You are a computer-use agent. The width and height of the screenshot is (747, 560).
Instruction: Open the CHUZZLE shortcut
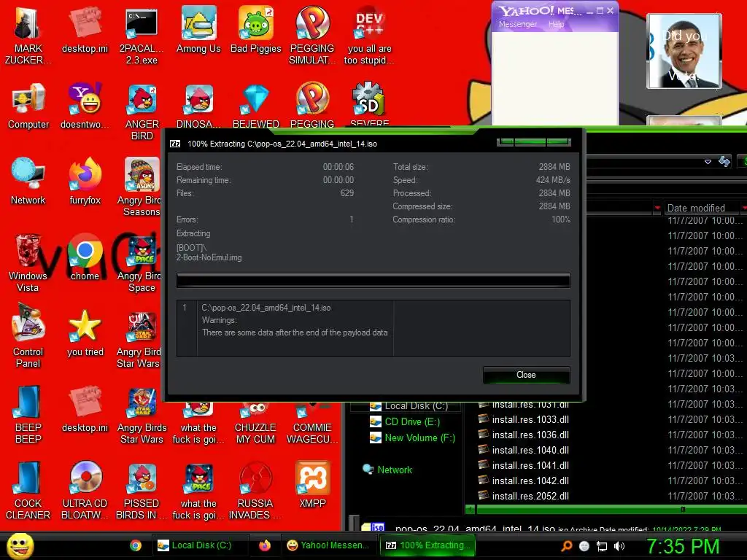tap(255, 424)
